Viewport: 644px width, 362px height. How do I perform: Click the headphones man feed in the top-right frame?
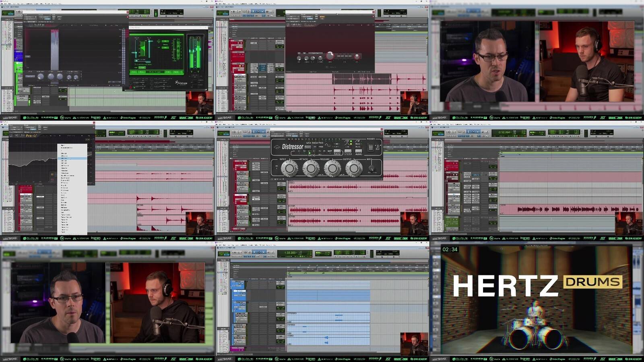(x=586, y=61)
